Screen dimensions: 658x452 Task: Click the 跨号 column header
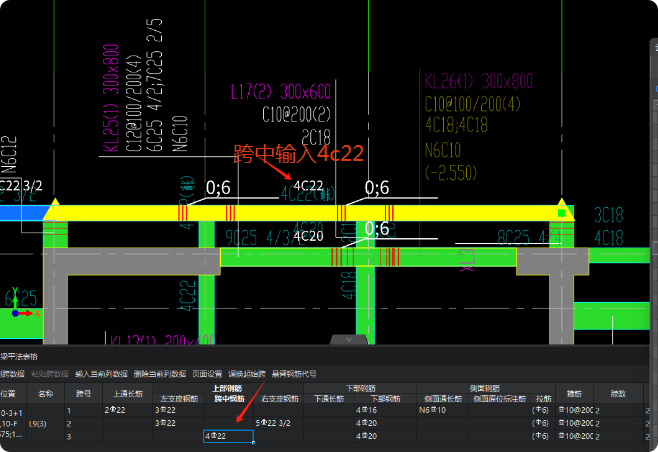point(83,394)
